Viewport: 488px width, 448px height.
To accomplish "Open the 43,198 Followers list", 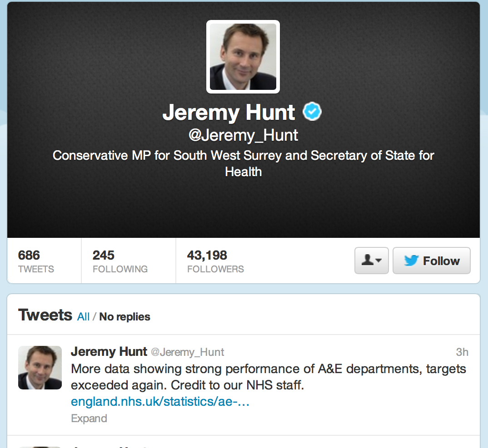I will [215, 261].
